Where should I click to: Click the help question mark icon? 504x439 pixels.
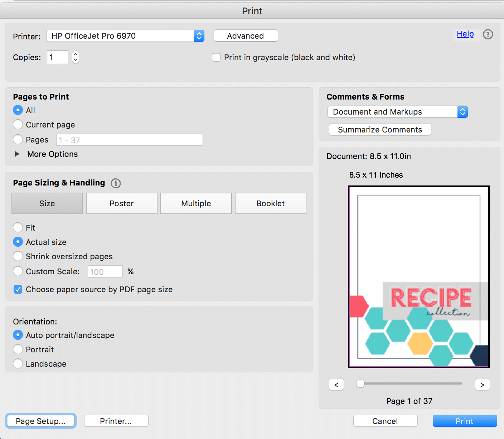(488, 34)
